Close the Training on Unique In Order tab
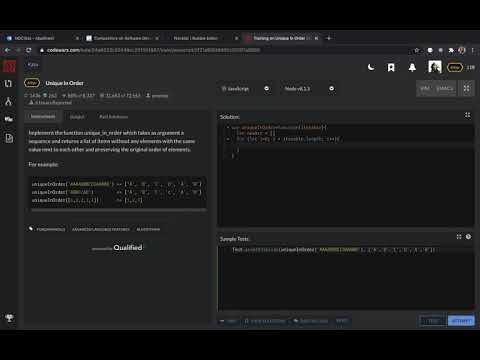480x360 pixels. pos(316,38)
